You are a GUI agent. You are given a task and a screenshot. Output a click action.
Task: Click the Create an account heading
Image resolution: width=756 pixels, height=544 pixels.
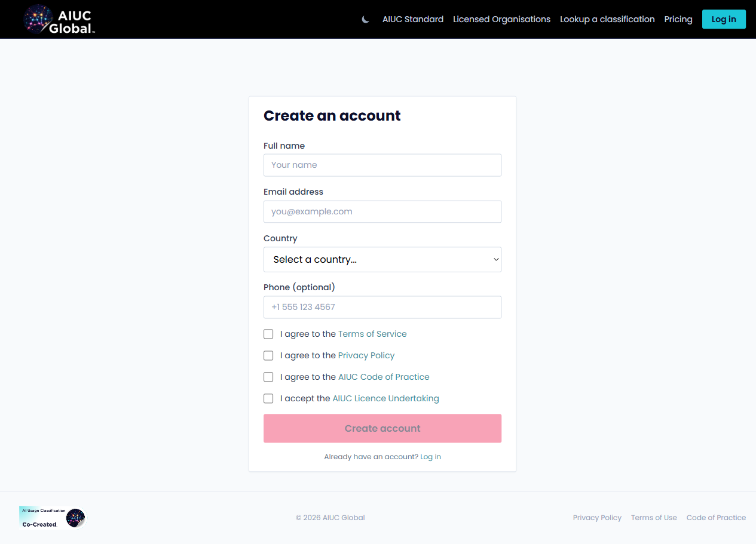pos(332,116)
